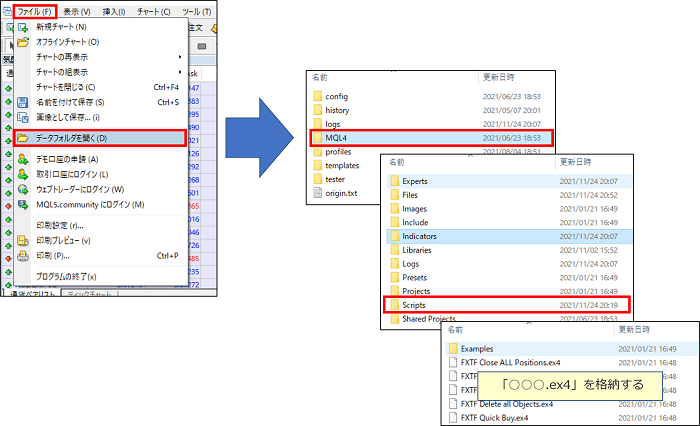Click the デモ口座の申請 user icon
Viewport: 700px width, 426px height.
click(x=21, y=159)
